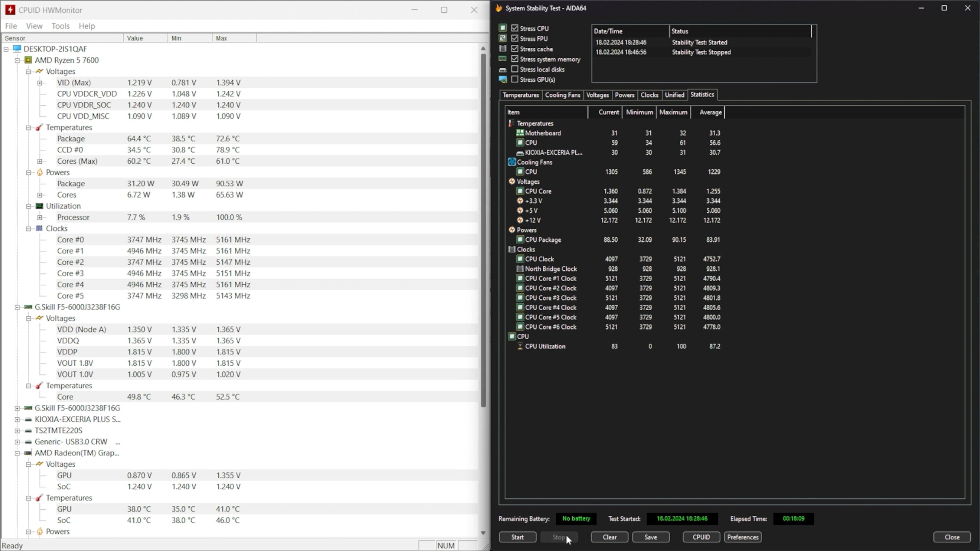
Task: Open the Help menu in HWMonitor
Action: (87, 26)
